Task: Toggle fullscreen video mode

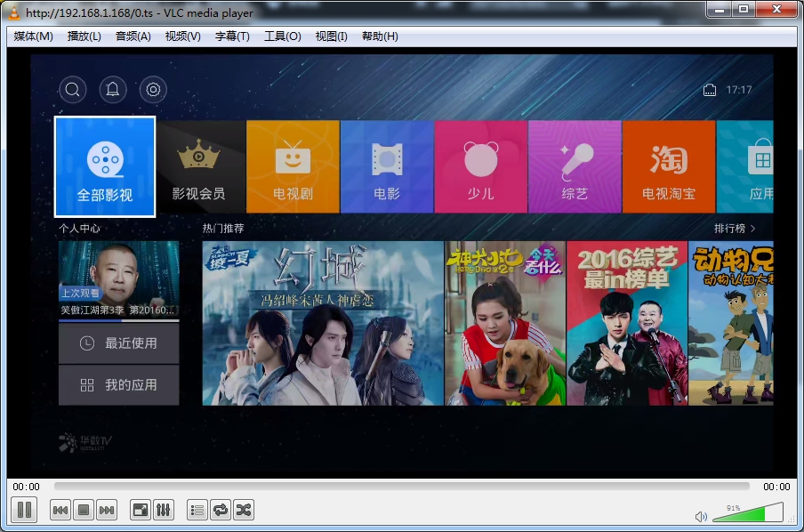Action: [x=140, y=510]
